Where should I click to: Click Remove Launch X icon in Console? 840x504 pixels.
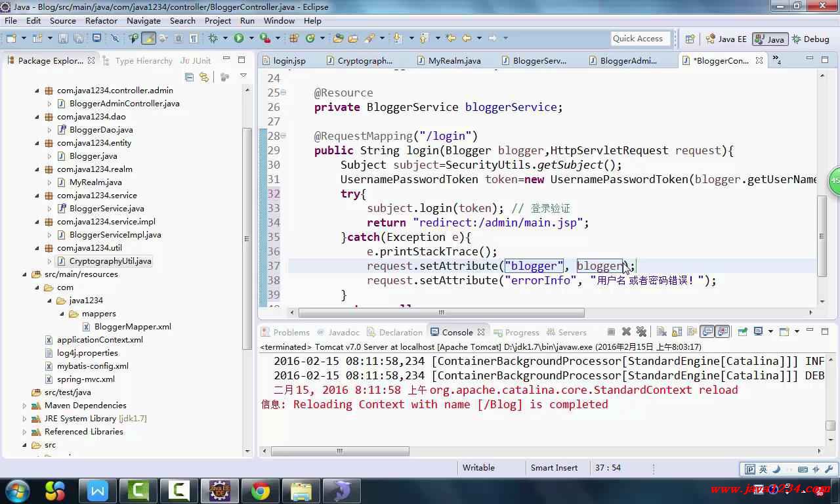[x=626, y=332]
